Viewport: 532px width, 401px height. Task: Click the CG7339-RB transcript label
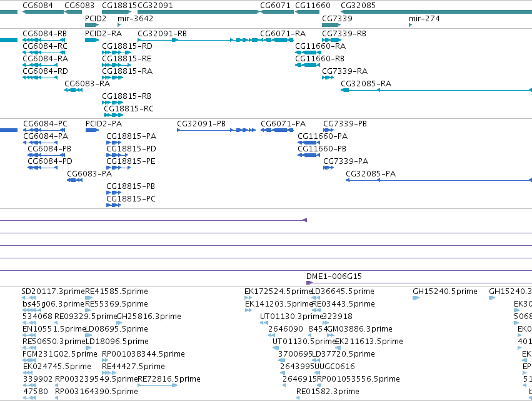[x=344, y=34]
